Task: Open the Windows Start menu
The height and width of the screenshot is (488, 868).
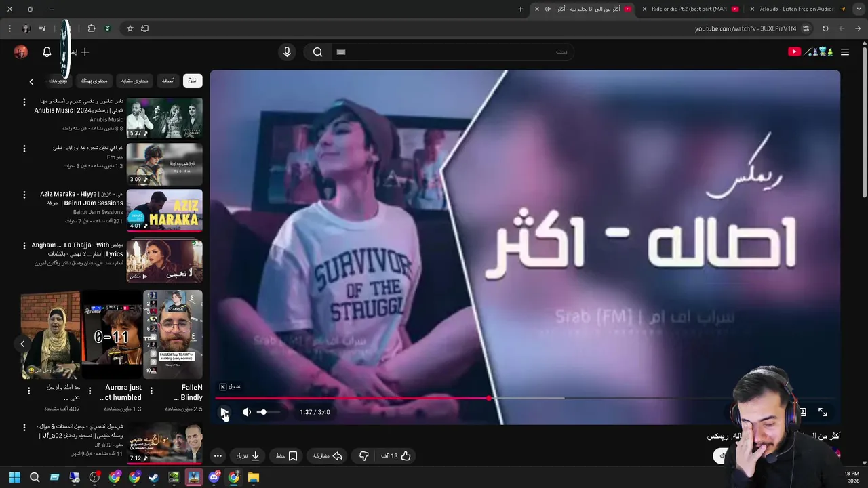Action: [x=15, y=477]
